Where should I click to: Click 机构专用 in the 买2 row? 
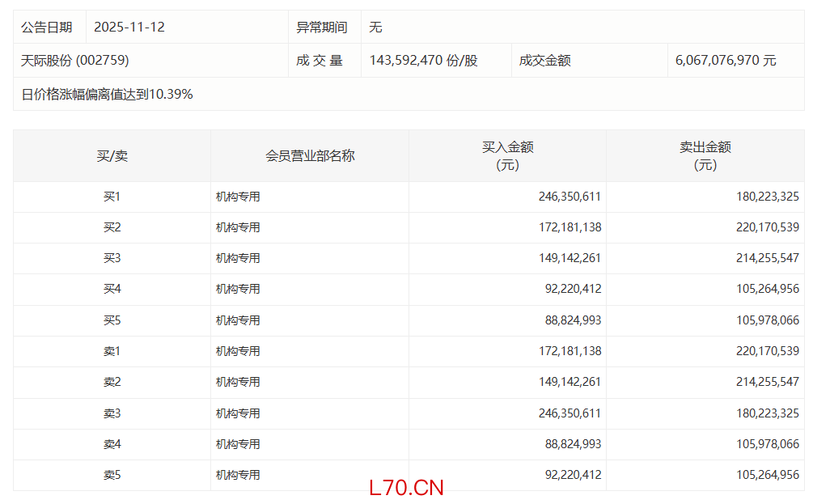coord(238,227)
